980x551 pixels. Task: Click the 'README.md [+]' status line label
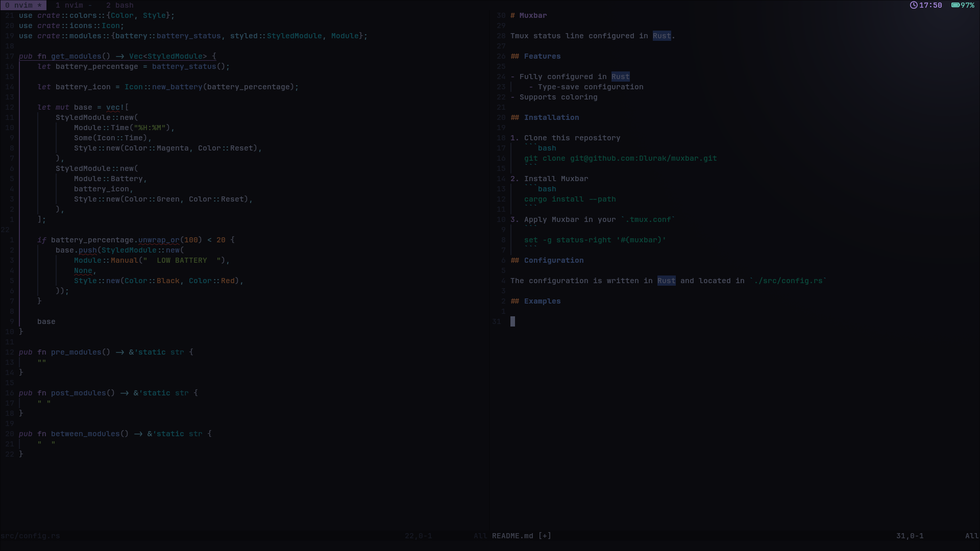coord(521,536)
